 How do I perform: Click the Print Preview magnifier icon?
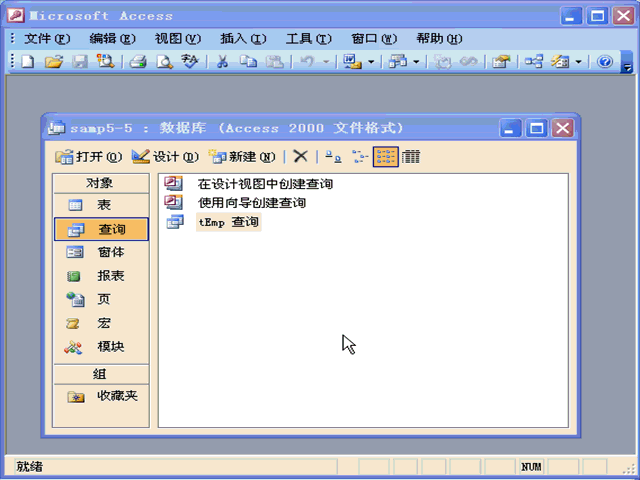[x=164, y=62]
